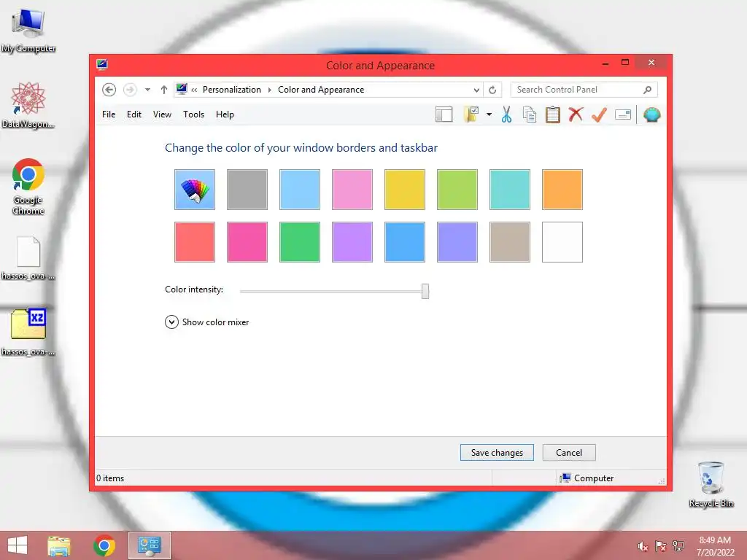Toggle the preview pane layout icon
The image size is (747, 560).
(444, 114)
